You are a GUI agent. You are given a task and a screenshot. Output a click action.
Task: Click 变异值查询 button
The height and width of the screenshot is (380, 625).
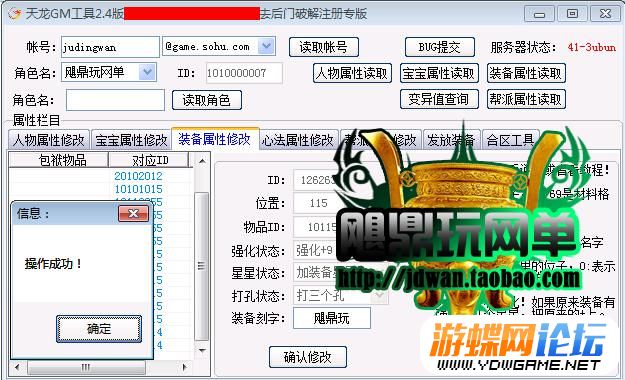(439, 99)
